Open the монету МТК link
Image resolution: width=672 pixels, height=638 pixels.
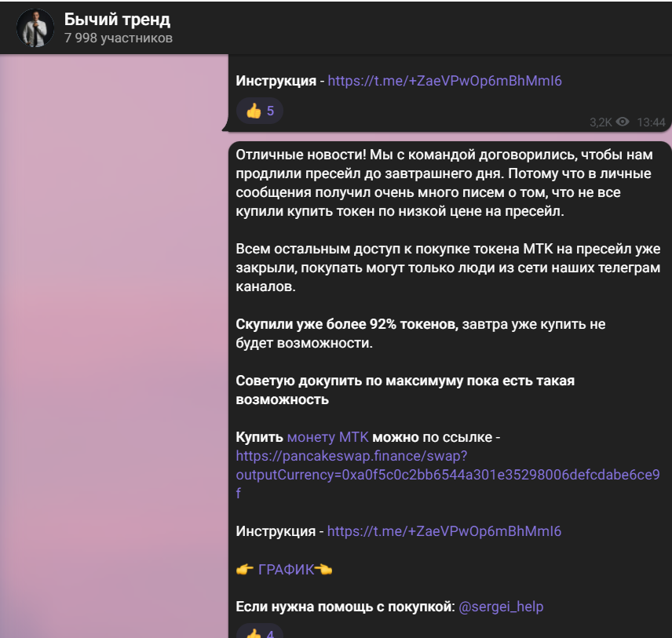327,437
